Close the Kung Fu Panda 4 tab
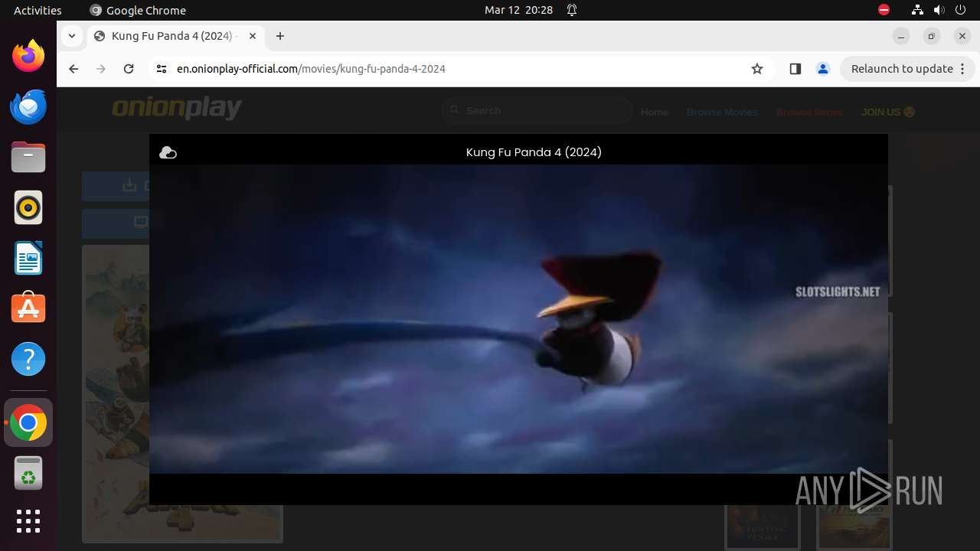The width and height of the screenshot is (980, 551). 253,36
